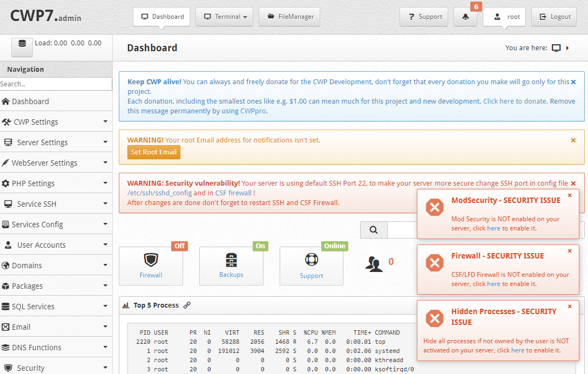The image size is (588, 374).
Task: Click the Firewall shield icon tile
Action: 151,266
